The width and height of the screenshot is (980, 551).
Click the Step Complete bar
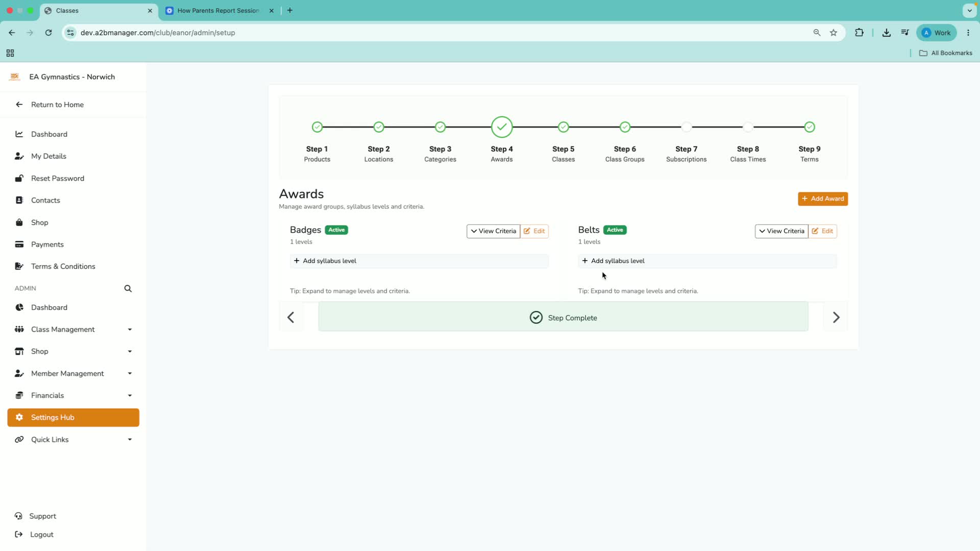pyautogui.click(x=563, y=317)
